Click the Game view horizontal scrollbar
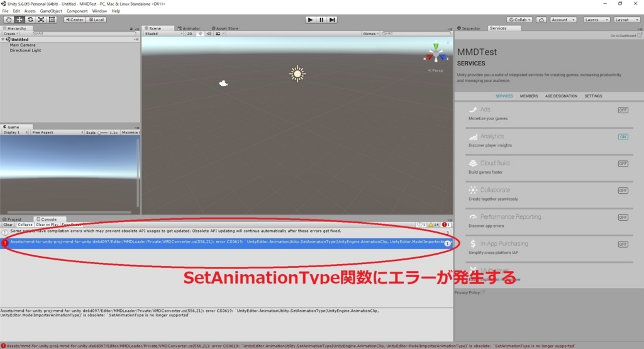Viewport: 644px width, 349px height. [68, 213]
